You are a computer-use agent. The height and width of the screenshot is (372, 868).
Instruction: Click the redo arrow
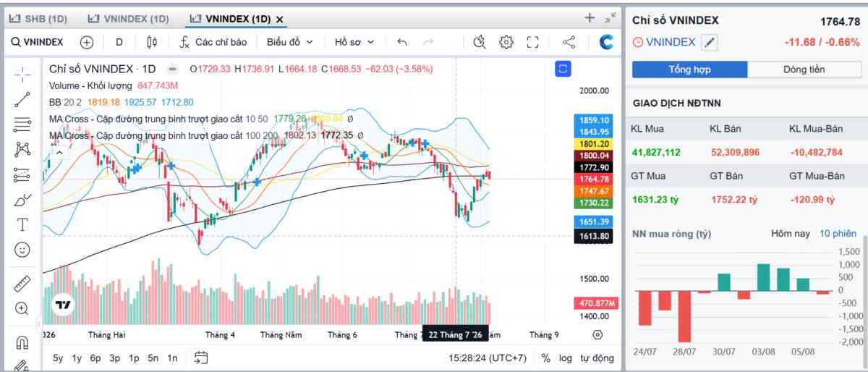tap(428, 42)
